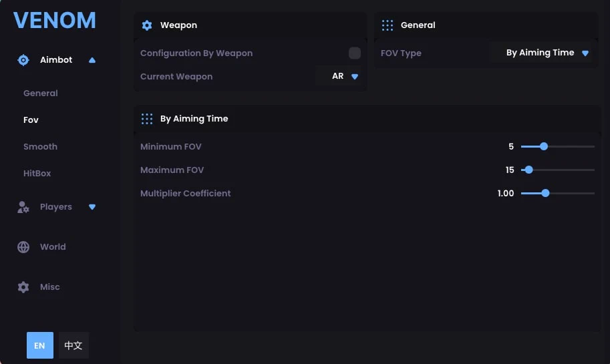Click the Current Weapon label
Screen dimensions: 610x364
[176, 77]
